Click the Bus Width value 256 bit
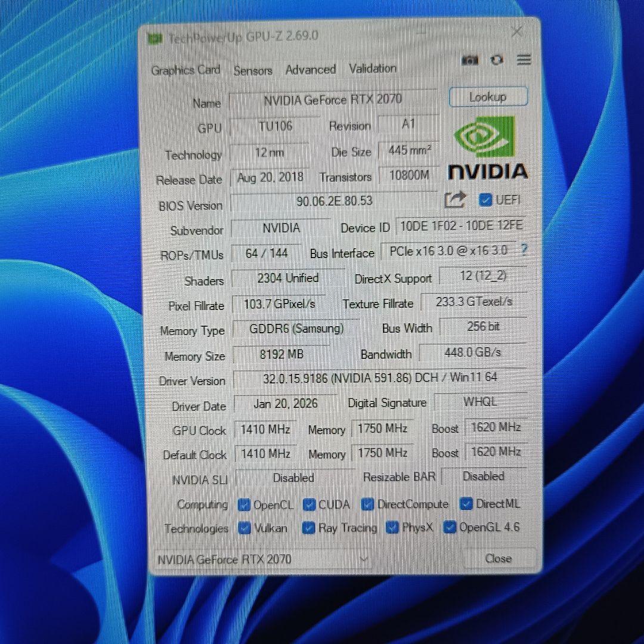The height and width of the screenshot is (644, 644). coord(483,327)
